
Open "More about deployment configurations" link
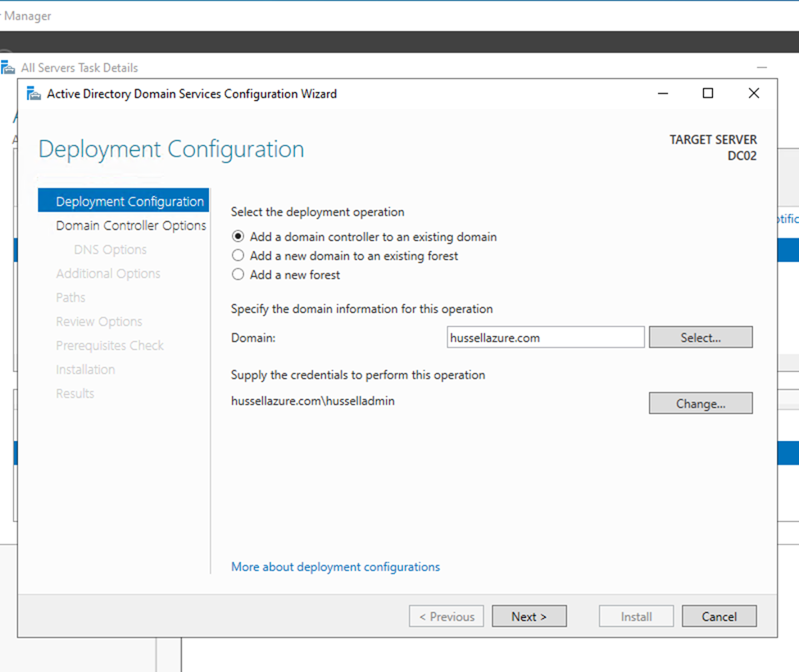click(335, 566)
